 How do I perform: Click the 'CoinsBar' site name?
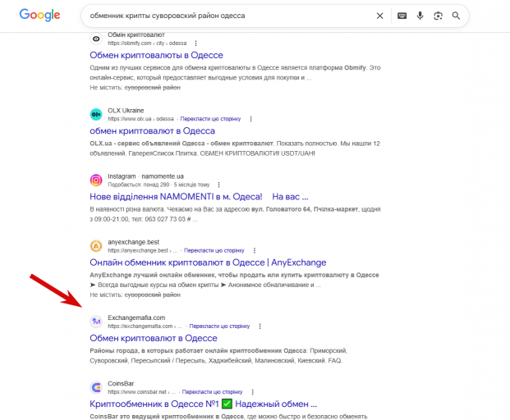[121, 383]
